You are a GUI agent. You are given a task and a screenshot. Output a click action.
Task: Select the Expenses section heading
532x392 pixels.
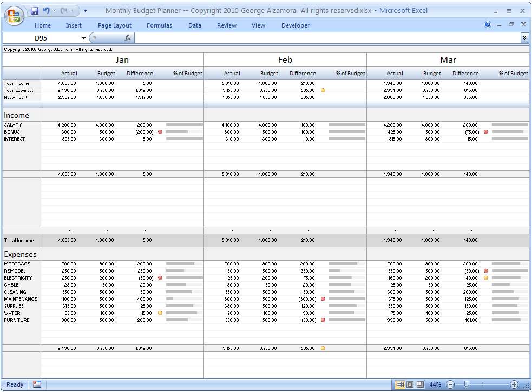(21, 254)
